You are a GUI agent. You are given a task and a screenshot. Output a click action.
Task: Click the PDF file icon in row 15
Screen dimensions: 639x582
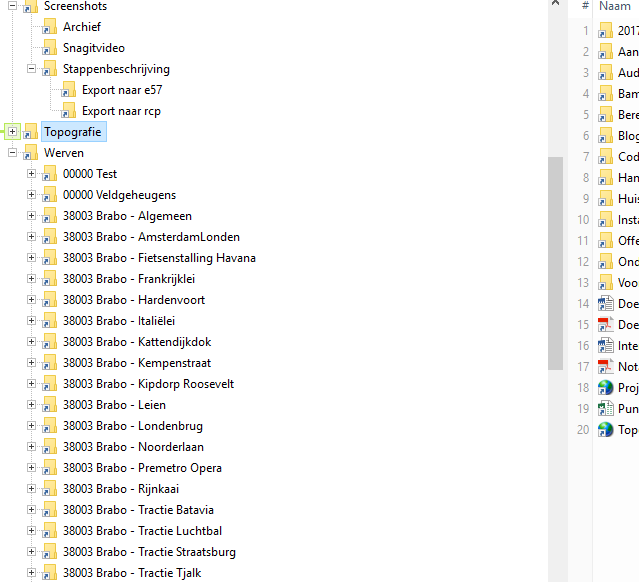(x=605, y=324)
